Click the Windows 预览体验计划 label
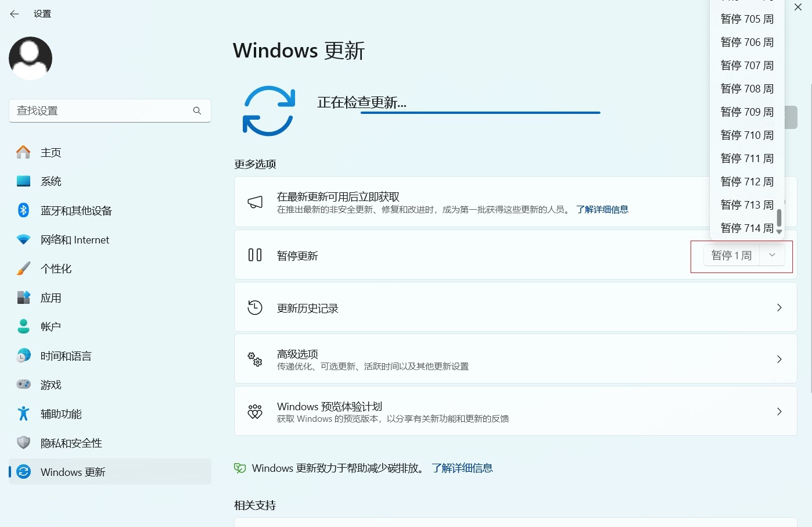Image resolution: width=812 pixels, height=527 pixels. coord(329,406)
